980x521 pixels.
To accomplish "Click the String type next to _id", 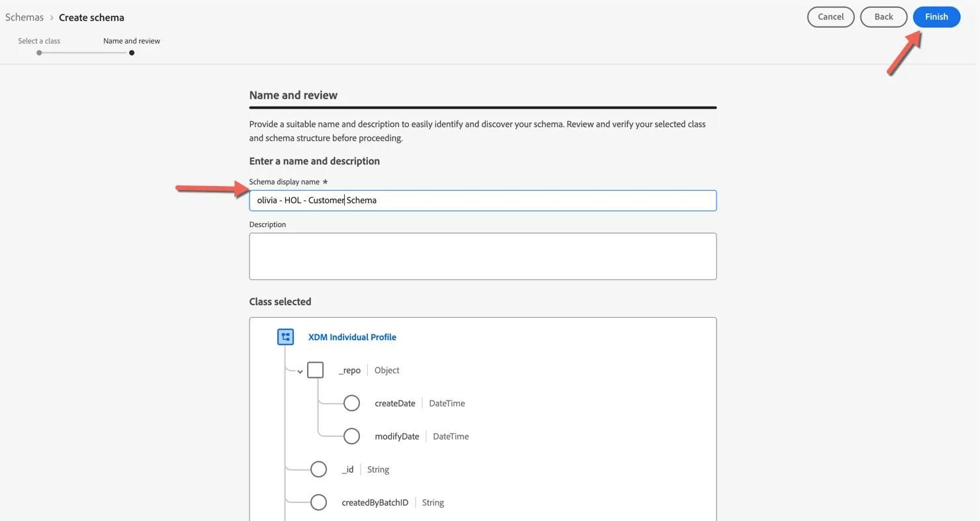I will [378, 469].
